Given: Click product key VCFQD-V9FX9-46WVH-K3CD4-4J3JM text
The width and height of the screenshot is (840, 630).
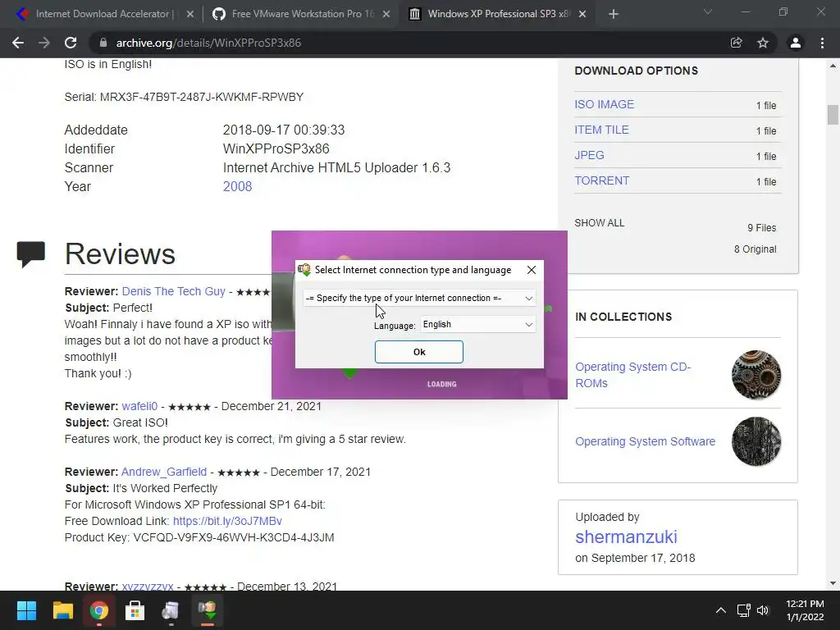Looking at the screenshot, I should (x=234, y=537).
